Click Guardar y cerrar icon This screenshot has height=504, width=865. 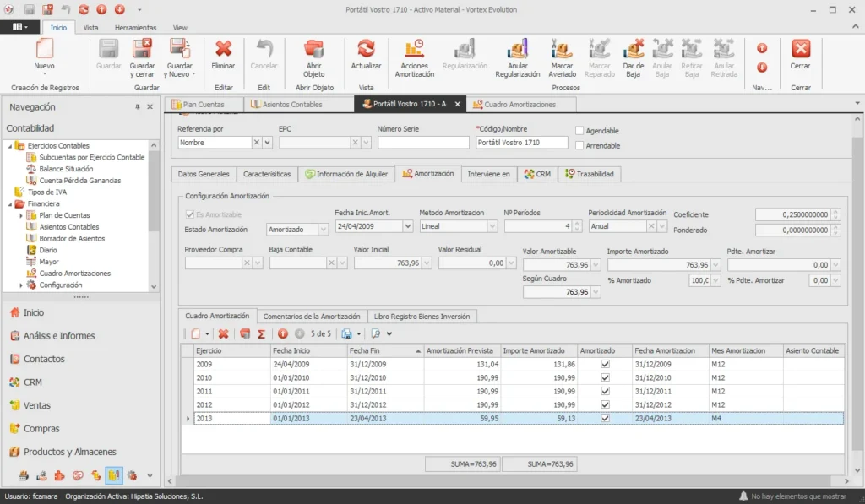click(x=142, y=48)
